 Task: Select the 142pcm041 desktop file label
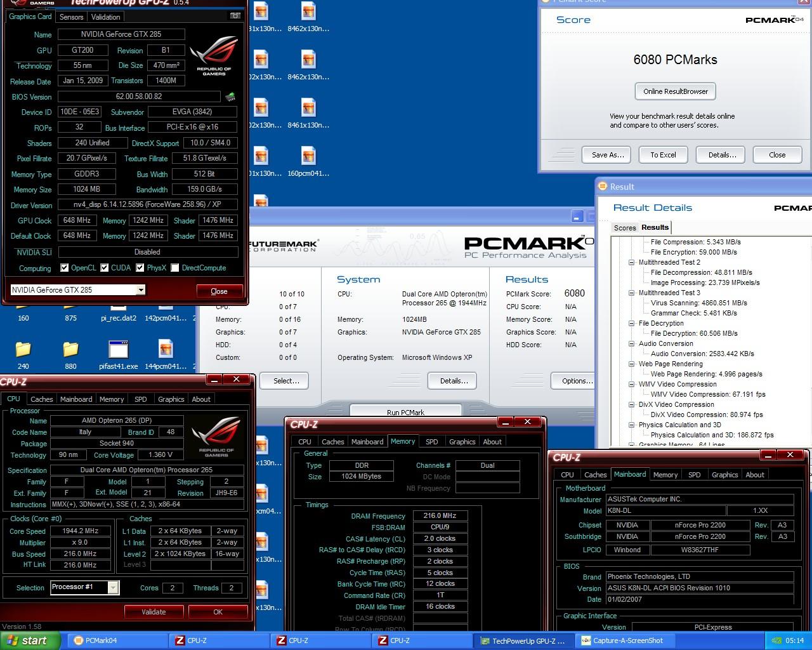(166, 318)
